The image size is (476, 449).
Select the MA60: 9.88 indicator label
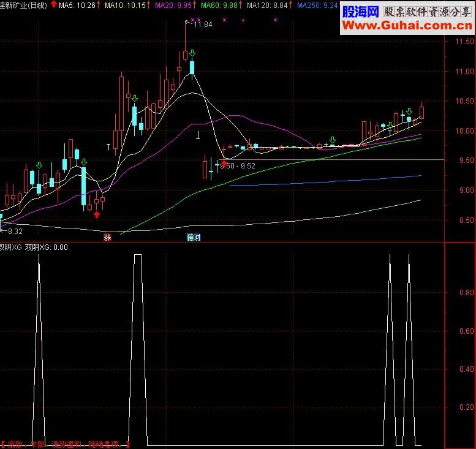click(219, 5)
